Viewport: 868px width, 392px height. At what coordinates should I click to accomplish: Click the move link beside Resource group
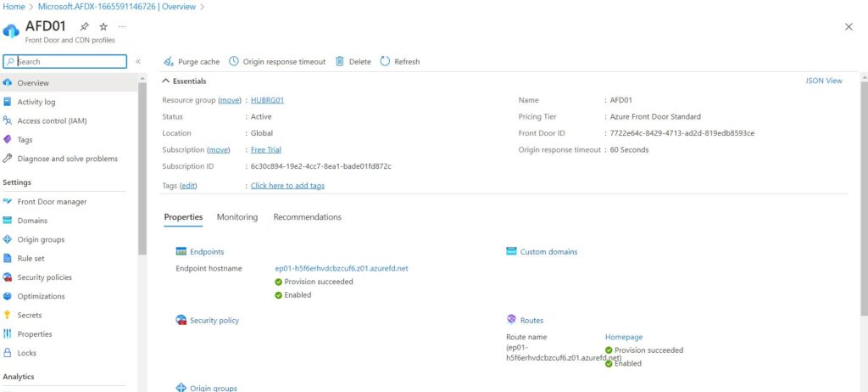[x=230, y=100]
